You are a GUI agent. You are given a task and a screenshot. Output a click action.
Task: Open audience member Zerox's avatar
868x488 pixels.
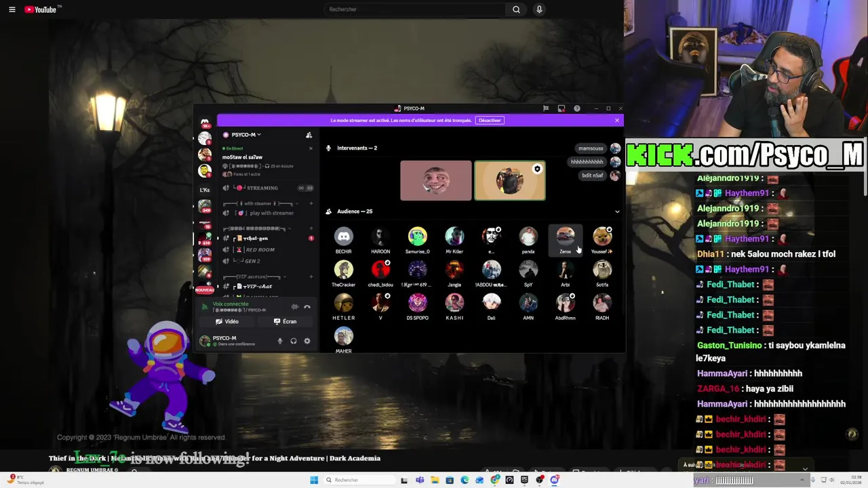[x=565, y=237]
